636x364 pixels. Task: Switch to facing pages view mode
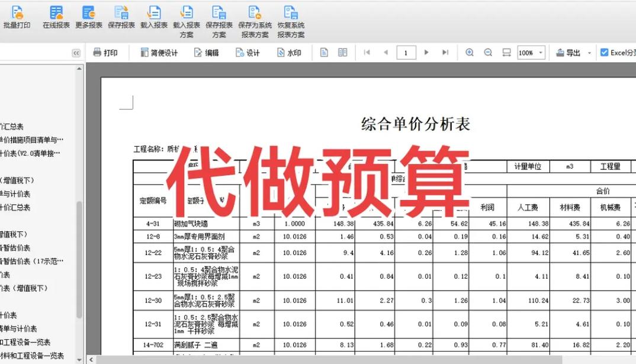click(x=343, y=52)
